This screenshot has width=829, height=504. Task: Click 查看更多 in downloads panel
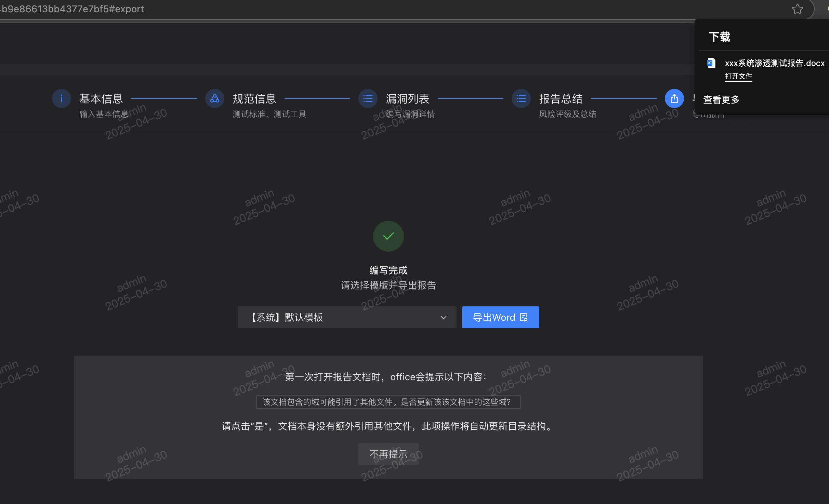click(x=721, y=100)
